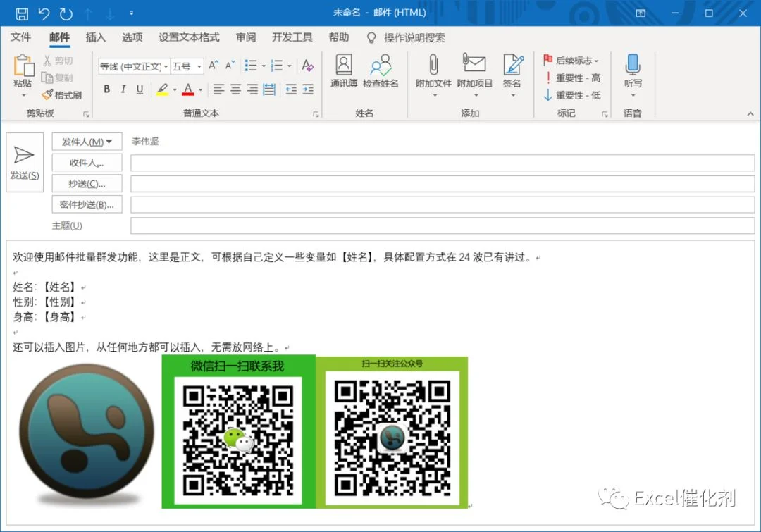Click the 抄送(C)... button
The height and width of the screenshot is (532, 761).
(87, 183)
